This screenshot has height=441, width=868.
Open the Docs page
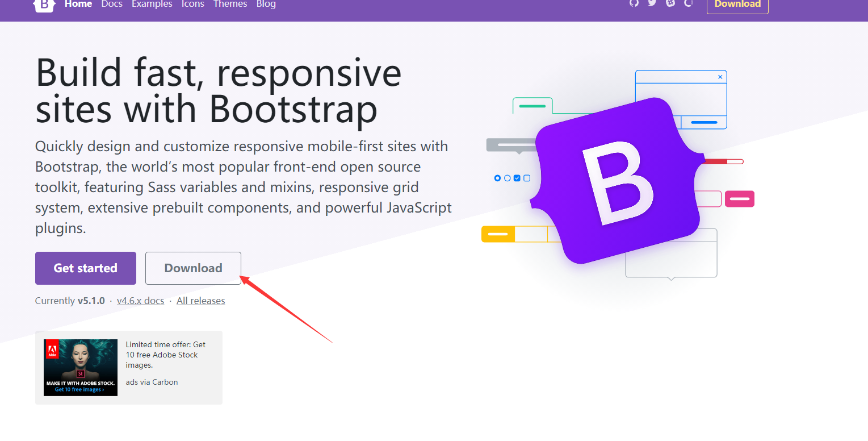112,5
